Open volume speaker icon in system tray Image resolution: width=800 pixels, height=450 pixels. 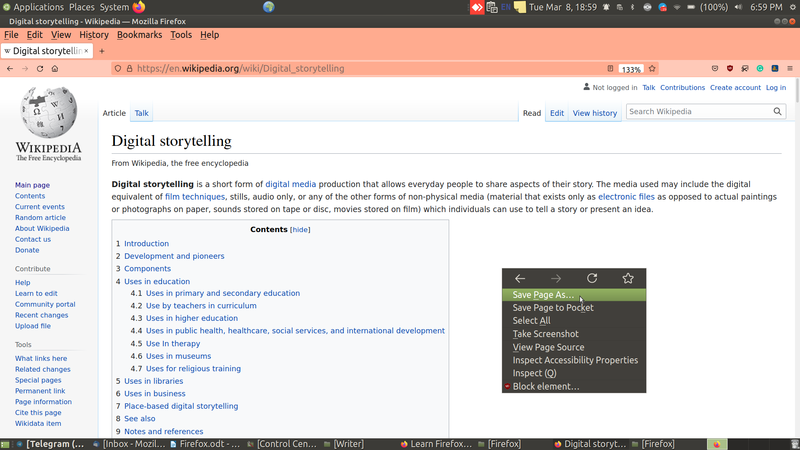tap(738, 7)
